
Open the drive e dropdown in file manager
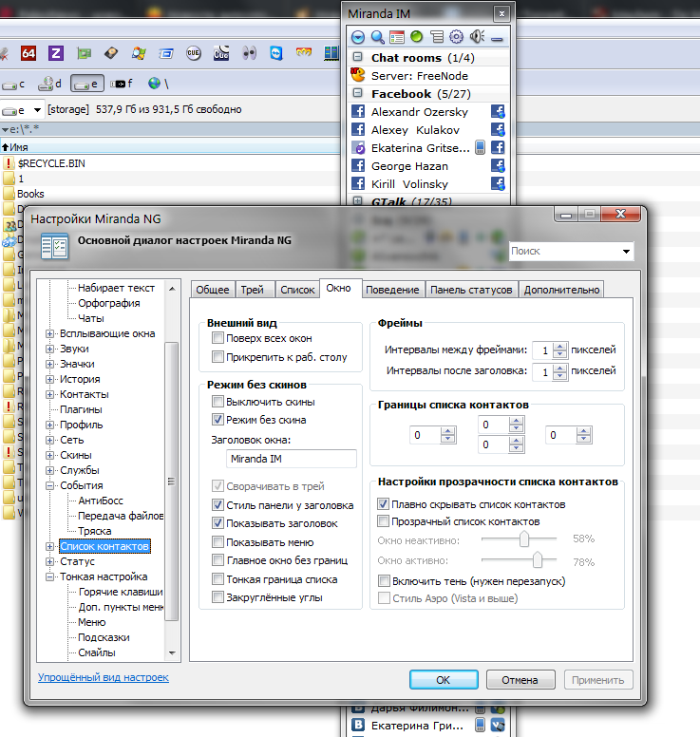click(x=37, y=110)
